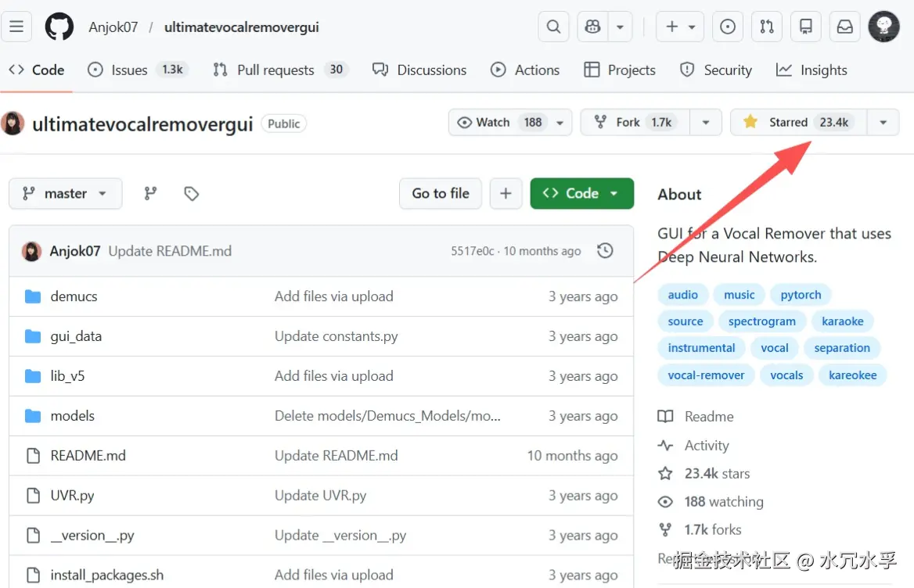
Task: Open the Copilot chat icon
Action: click(593, 27)
